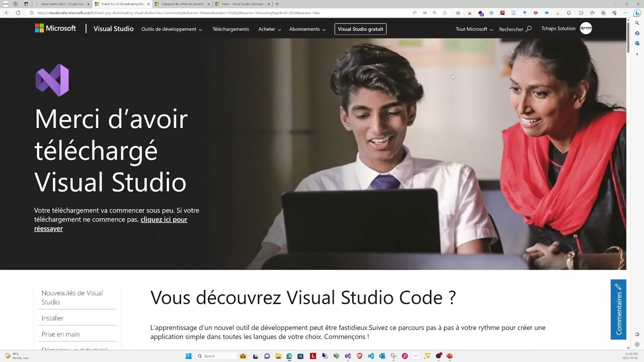Open the Rechercher search icon
This screenshot has width=644, height=362.
[x=528, y=29]
